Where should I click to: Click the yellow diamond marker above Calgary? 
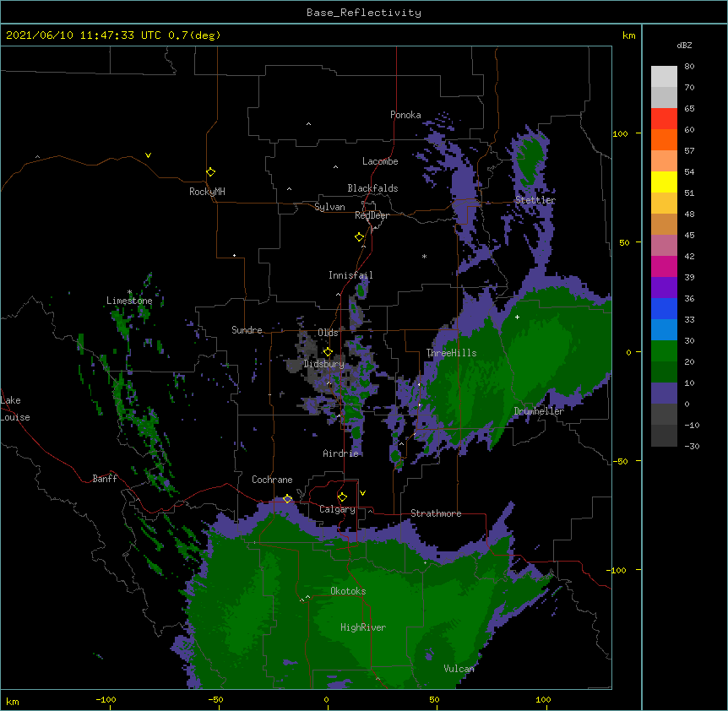pos(342,497)
